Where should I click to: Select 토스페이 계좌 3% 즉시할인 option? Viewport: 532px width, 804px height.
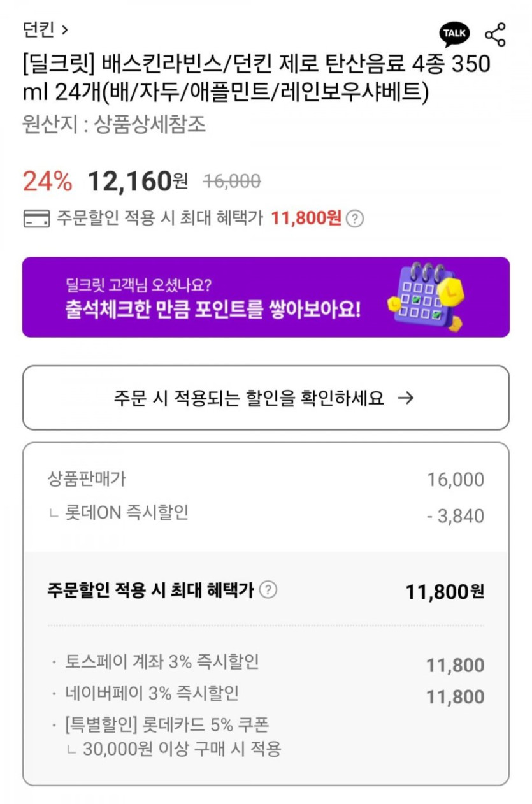162,662
